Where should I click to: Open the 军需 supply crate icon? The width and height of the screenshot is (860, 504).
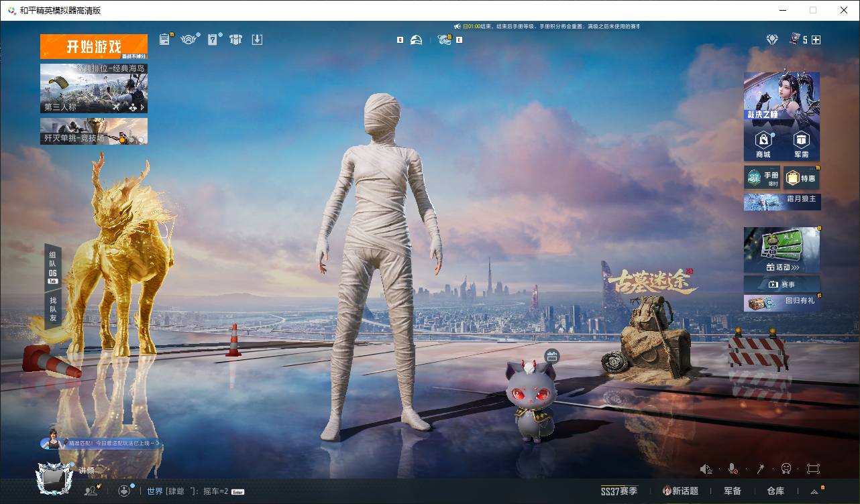pos(802,143)
